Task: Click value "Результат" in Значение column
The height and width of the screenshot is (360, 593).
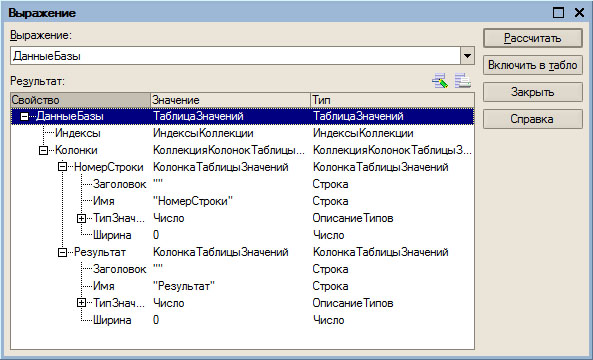Action: [184, 286]
